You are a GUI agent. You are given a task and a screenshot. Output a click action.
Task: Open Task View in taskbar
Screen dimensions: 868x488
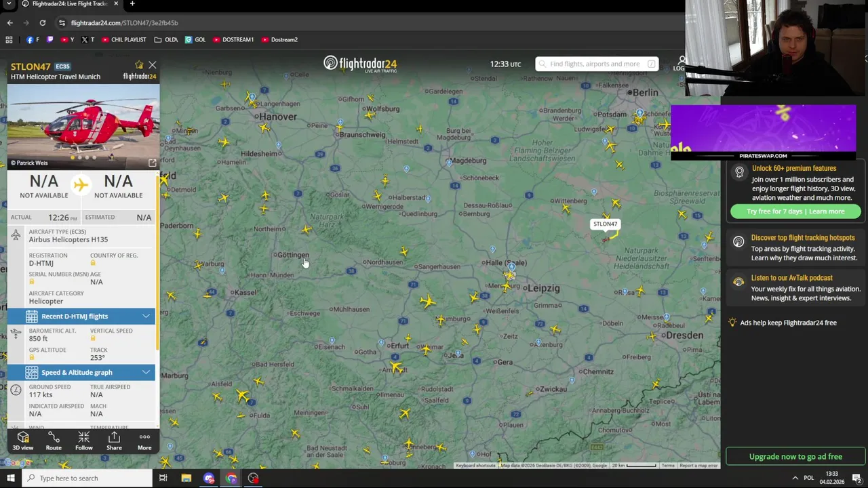[163, 479]
